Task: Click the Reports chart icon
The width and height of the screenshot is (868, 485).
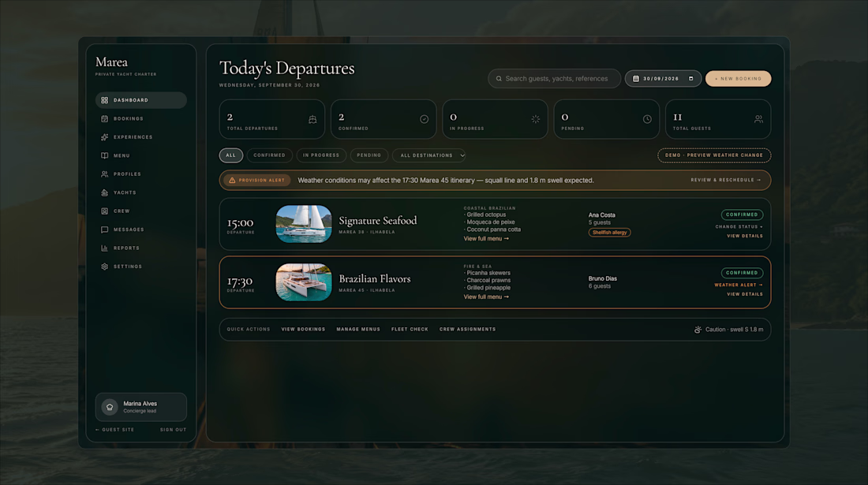Action: (105, 248)
